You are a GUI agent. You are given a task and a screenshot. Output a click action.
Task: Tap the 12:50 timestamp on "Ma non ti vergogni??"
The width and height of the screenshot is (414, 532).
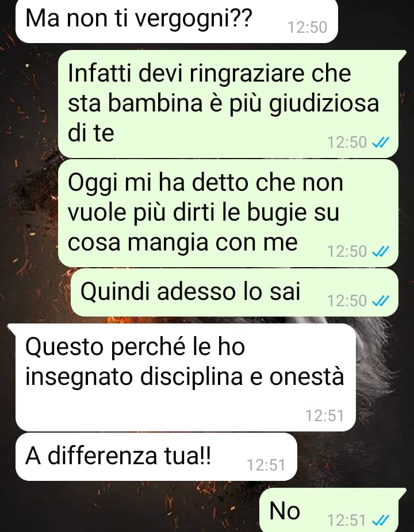(308, 27)
